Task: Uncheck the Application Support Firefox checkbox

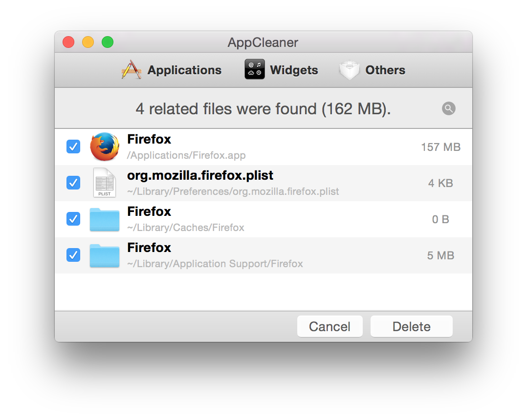Action: 73,255
